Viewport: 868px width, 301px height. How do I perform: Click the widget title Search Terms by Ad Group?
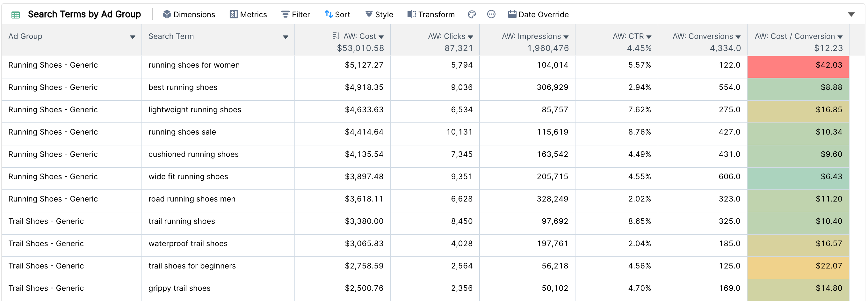pyautogui.click(x=84, y=14)
